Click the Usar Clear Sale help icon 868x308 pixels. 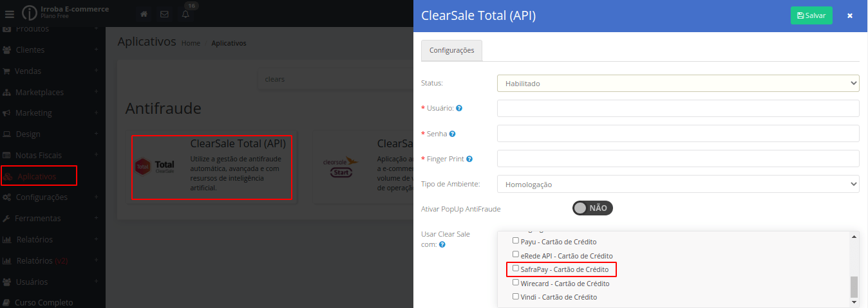442,245
